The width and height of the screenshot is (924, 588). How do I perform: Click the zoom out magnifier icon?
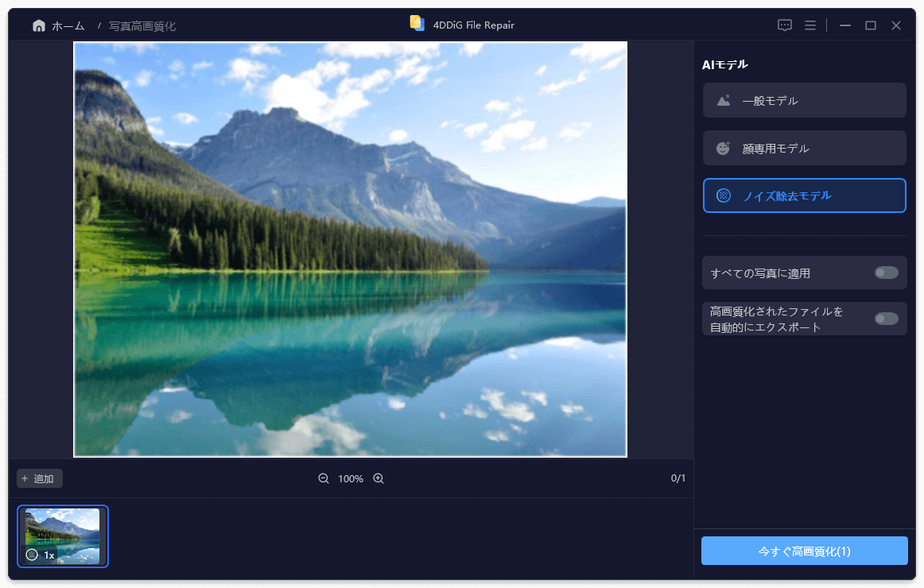[x=324, y=478]
